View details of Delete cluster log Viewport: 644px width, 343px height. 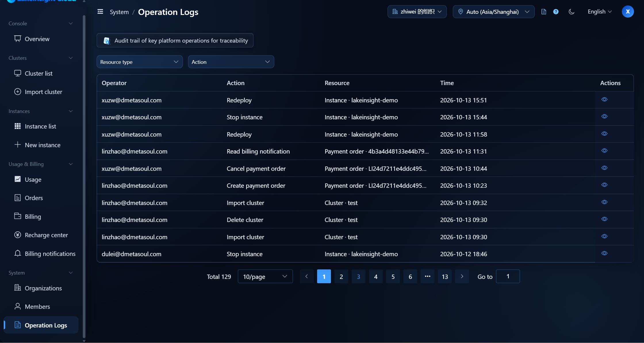(604, 219)
